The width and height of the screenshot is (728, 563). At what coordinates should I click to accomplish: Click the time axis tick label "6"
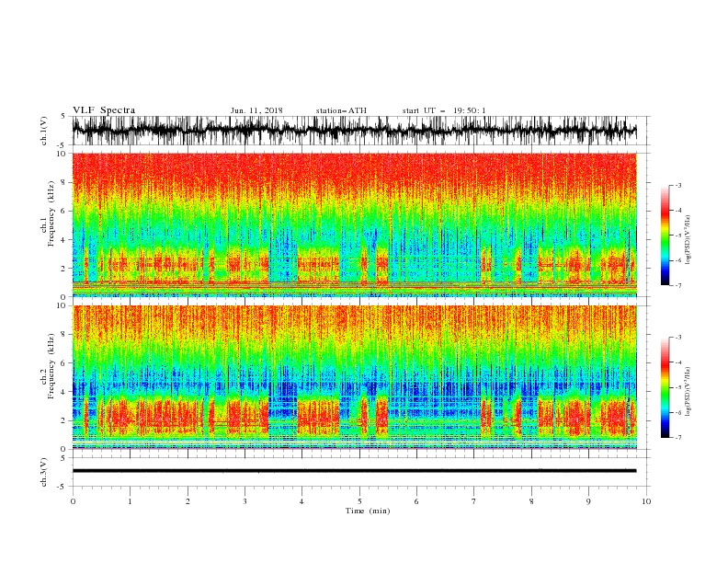(x=416, y=501)
